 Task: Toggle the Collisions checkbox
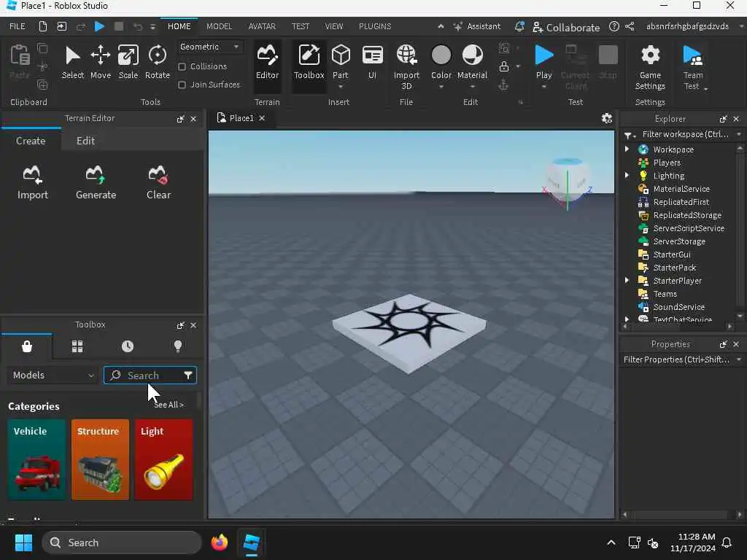(182, 66)
